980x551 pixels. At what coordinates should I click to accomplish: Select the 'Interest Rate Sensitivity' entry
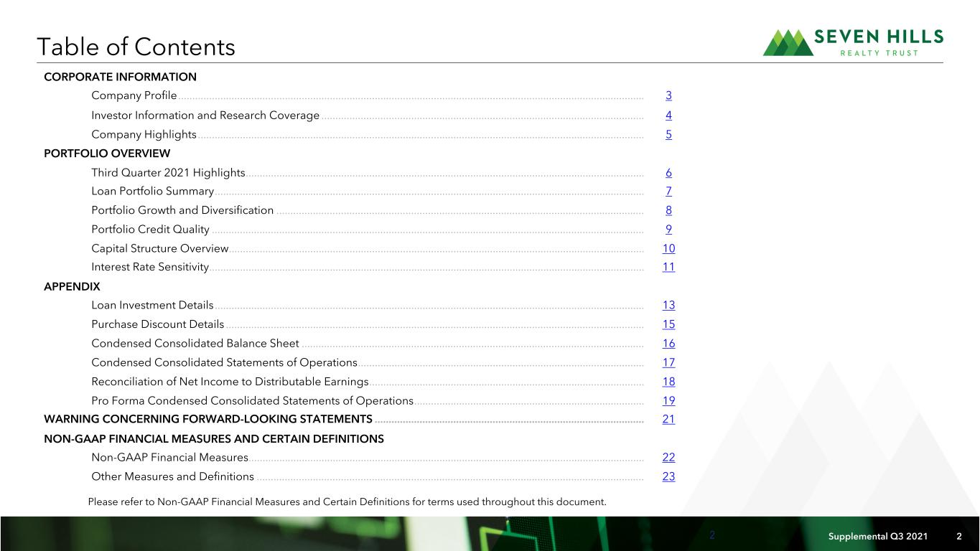point(150,267)
